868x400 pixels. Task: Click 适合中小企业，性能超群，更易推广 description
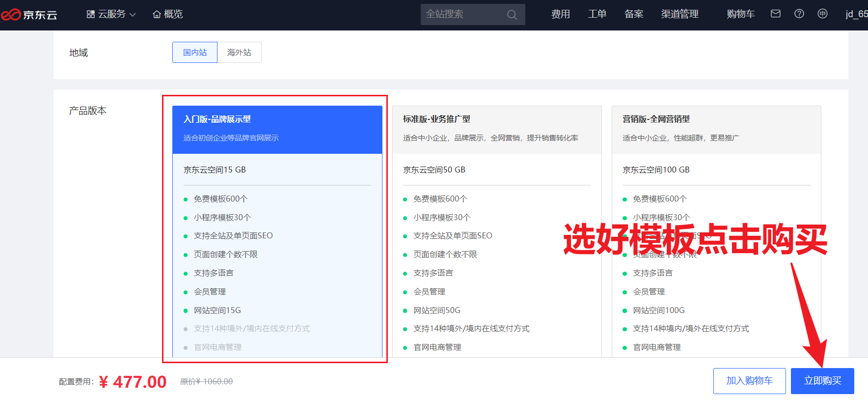pyautogui.click(x=681, y=138)
